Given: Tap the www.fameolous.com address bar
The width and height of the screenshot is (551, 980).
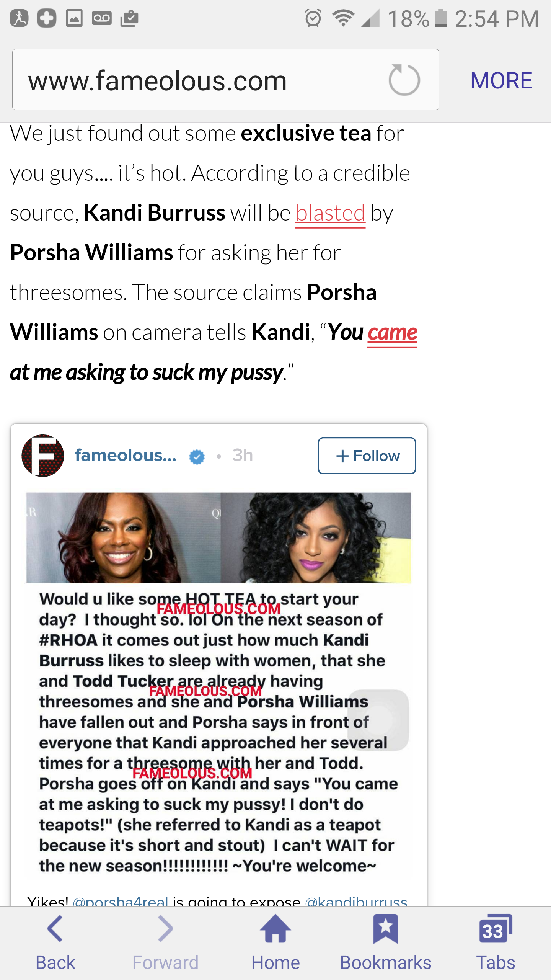Looking at the screenshot, I should click(225, 80).
